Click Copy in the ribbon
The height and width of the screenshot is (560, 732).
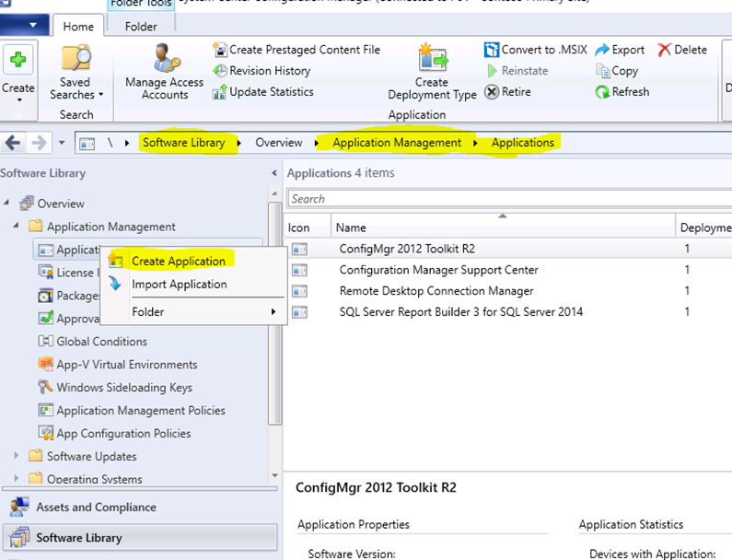click(x=617, y=71)
